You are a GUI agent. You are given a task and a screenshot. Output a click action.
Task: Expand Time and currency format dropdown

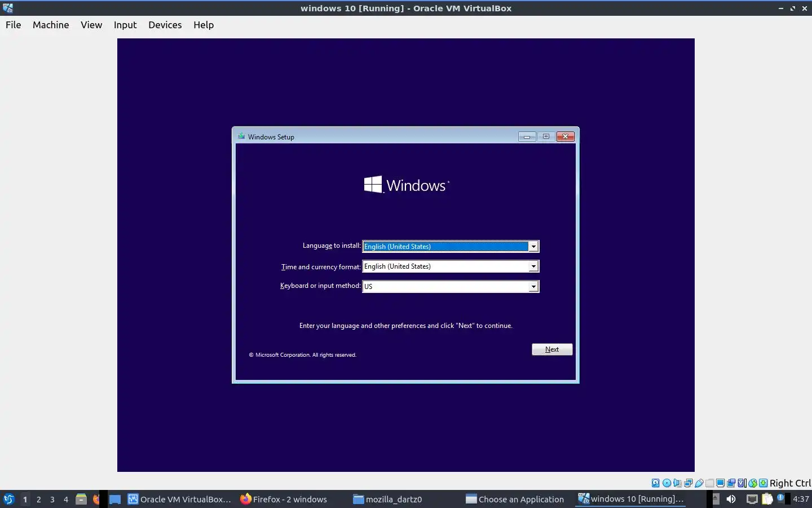pos(533,266)
